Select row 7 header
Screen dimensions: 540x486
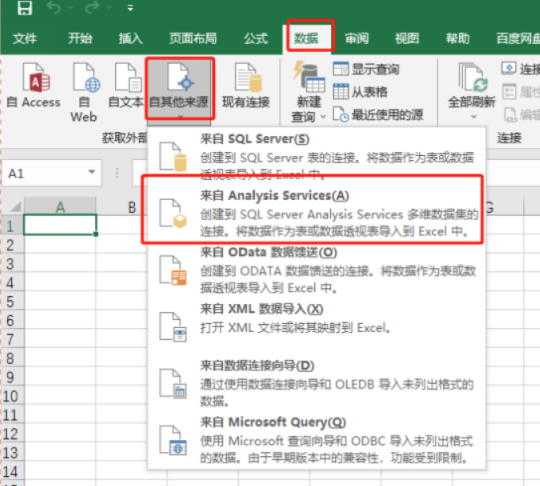[12, 339]
